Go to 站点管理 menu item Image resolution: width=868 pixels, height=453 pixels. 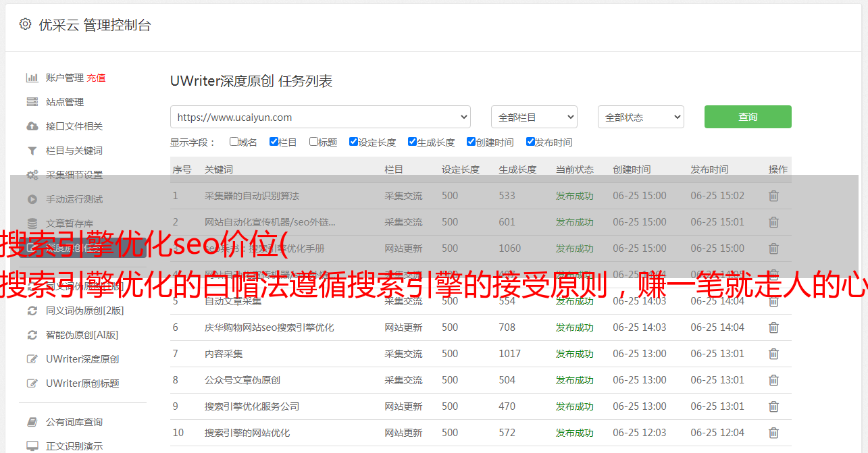(65, 102)
